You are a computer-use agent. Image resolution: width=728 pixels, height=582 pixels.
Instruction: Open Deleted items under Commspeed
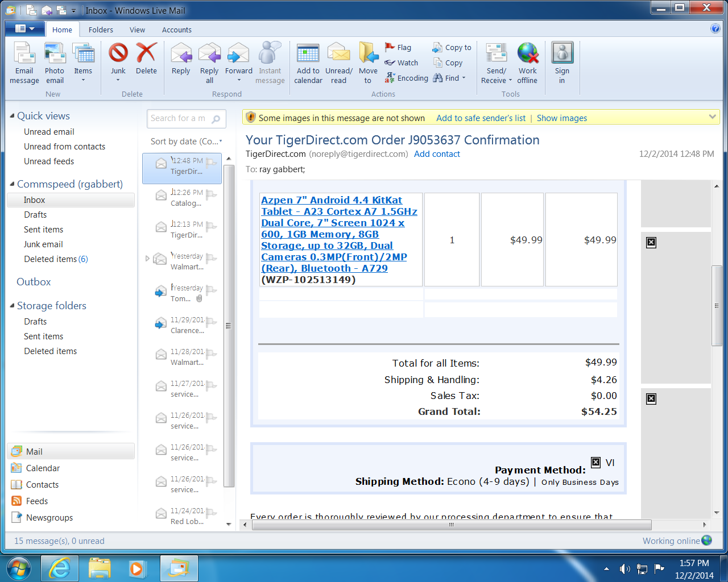pos(56,259)
